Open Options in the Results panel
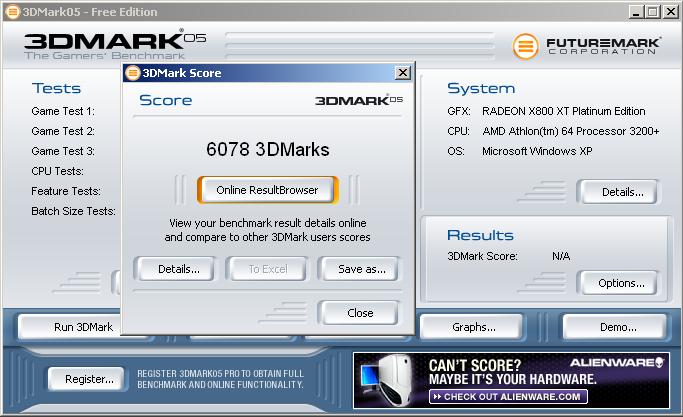The width and height of the screenshot is (683, 417). pos(619,283)
